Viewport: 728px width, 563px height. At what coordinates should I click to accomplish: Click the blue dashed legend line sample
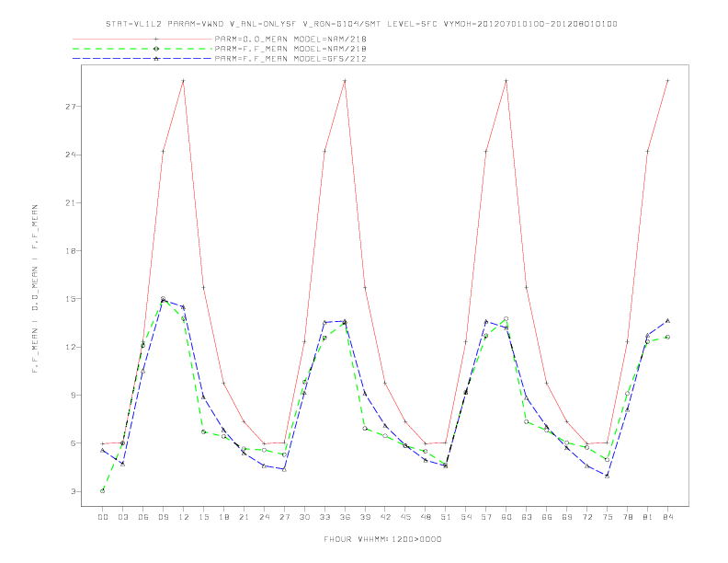coord(142,59)
